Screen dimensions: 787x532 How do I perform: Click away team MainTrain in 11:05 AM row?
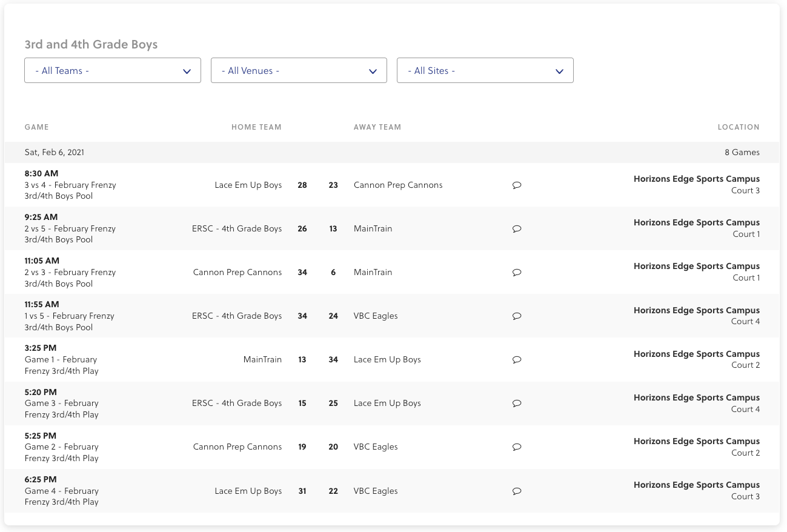[x=373, y=272]
